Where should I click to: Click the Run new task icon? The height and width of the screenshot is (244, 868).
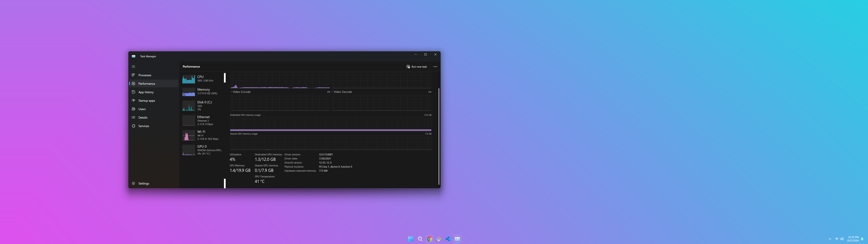(x=408, y=67)
